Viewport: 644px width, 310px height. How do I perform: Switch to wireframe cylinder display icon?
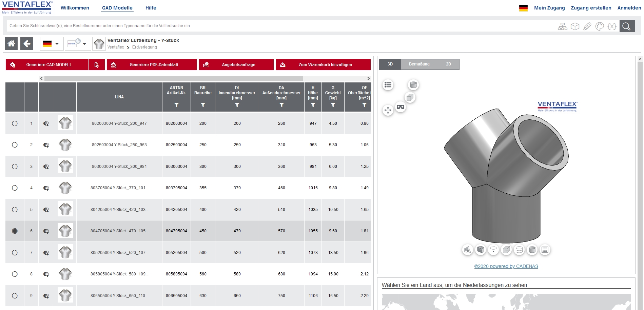[x=519, y=250]
